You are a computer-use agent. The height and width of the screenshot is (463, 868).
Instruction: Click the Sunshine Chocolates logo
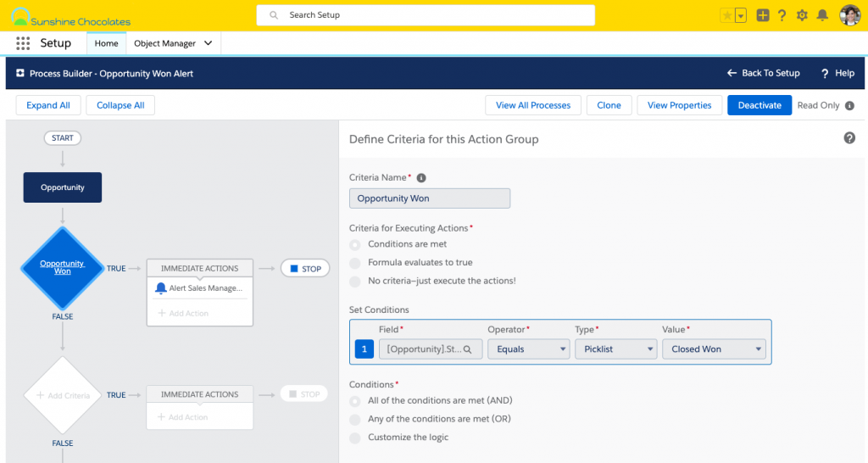coord(71,17)
